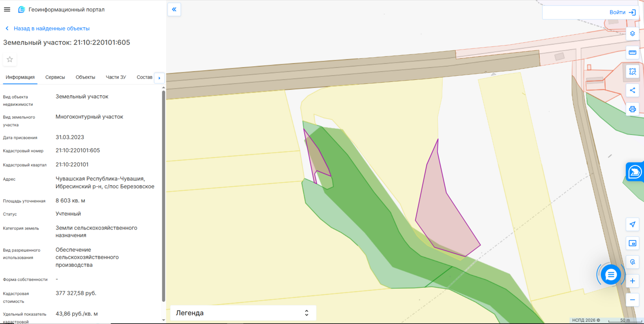The height and width of the screenshot is (324, 644).
Task: Open the overview mini-map
Action: pyautogui.click(x=632, y=243)
